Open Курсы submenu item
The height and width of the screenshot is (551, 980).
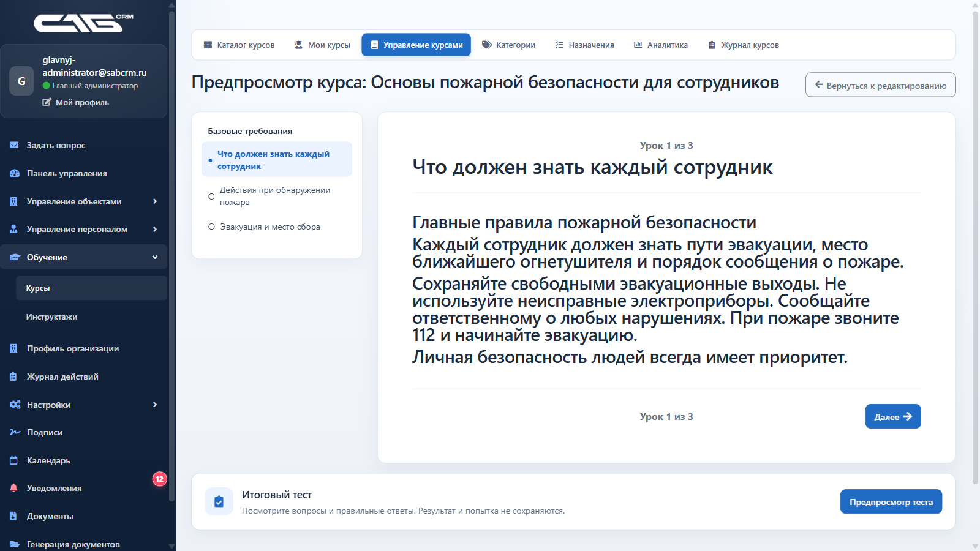91,288
